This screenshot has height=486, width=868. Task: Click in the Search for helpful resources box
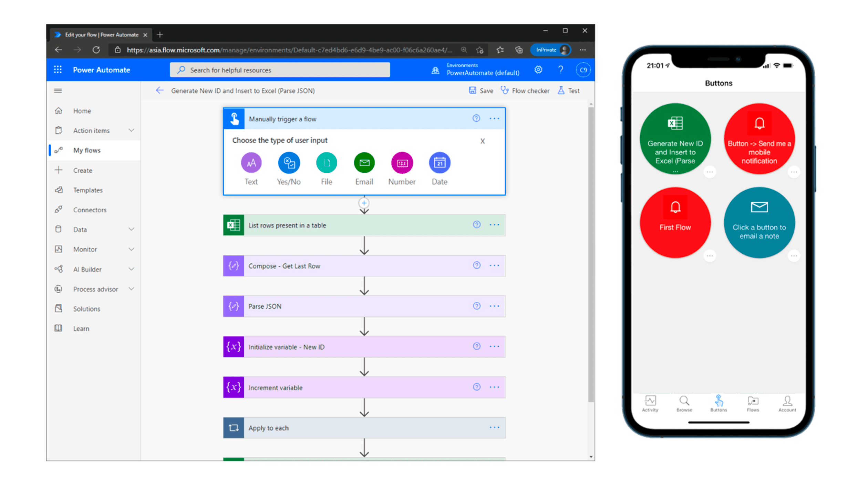tap(280, 70)
